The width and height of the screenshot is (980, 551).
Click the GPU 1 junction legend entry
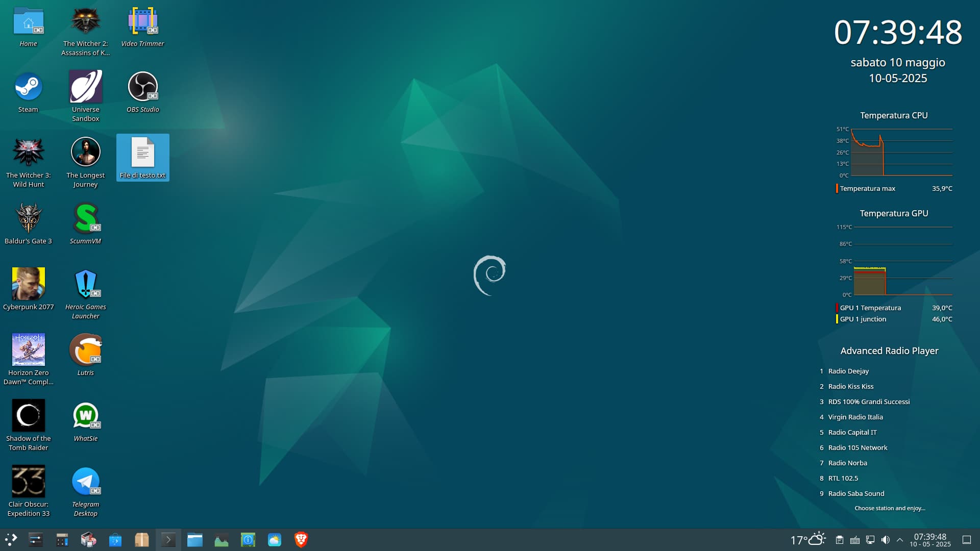(x=894, y=319)
